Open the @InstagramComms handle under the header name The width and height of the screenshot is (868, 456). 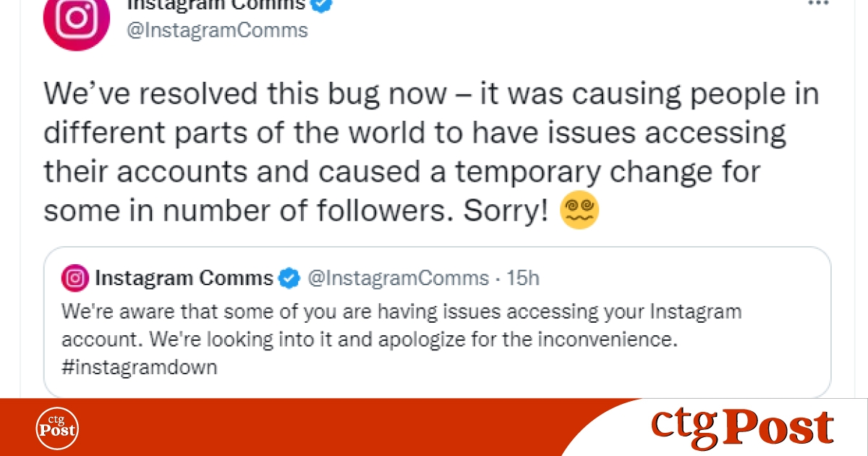pos(218,30)
